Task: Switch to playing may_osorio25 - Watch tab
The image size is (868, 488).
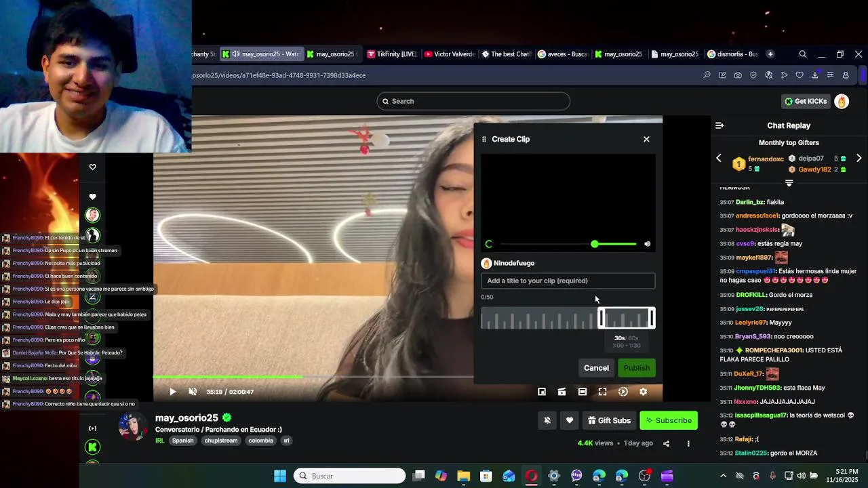Action: pos(262,54)
